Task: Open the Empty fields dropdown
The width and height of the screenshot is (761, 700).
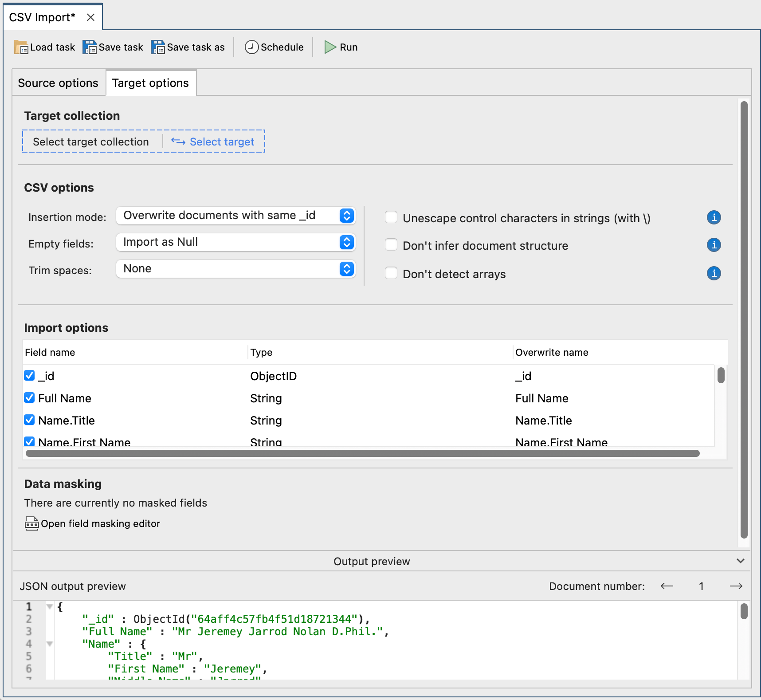Action: tap(235, 242)
